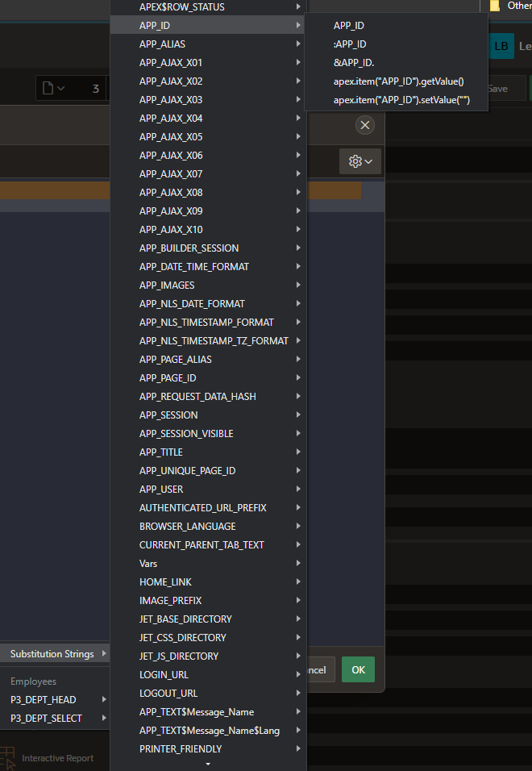Image resolution: width=532 pixels, height=771 pixels.
Task: Open APP_PAGE_ID submenu
Action: click(x=208, y=378)
